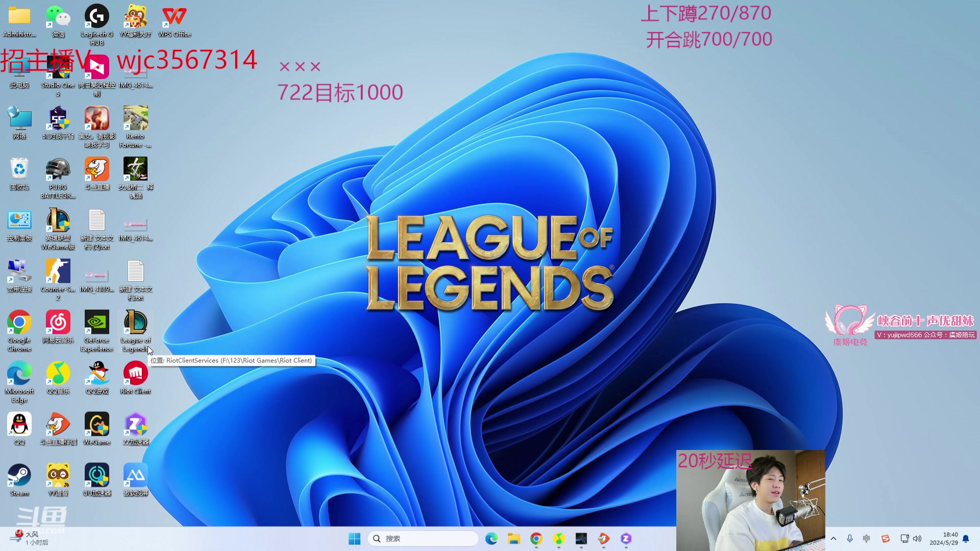Viewport: 980px width, 551px height.
Task: Open 斗鱼直播伴侣 from the taskbar
Action: click(x=603, y=539)
